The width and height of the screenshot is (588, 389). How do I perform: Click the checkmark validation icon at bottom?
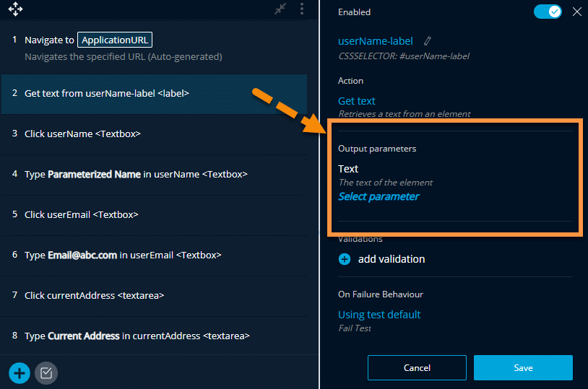pyautogui.click(x=46, y=373)
